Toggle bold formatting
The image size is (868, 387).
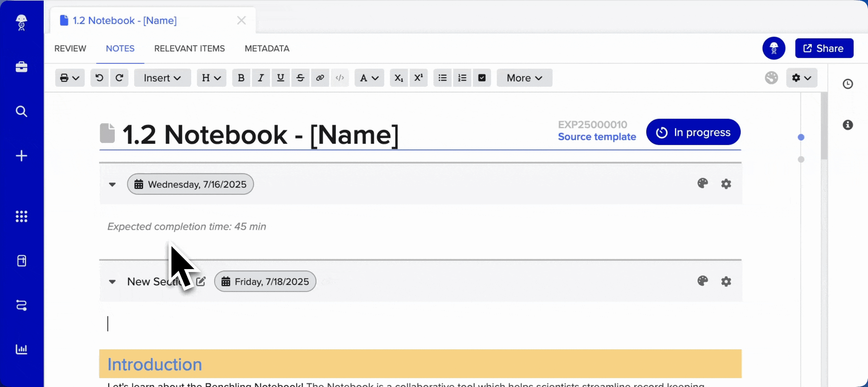(x=241, y=78)
